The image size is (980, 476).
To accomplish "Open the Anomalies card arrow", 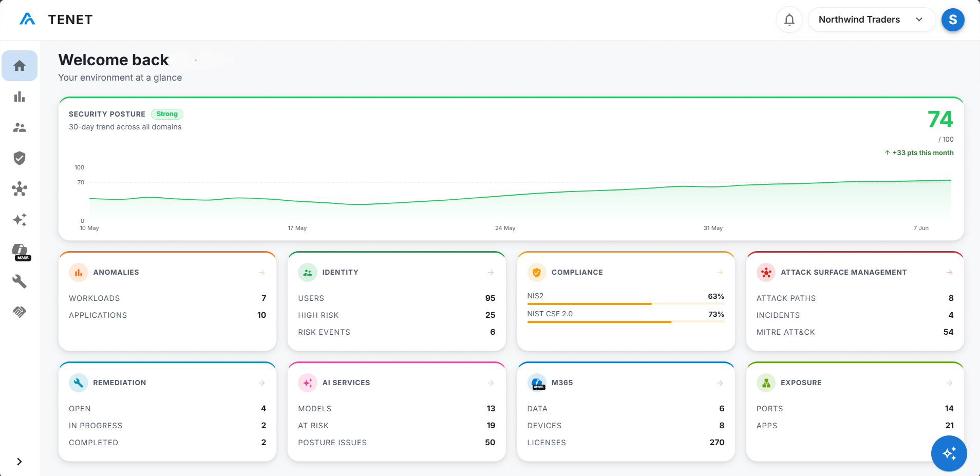I will [262, 273].
